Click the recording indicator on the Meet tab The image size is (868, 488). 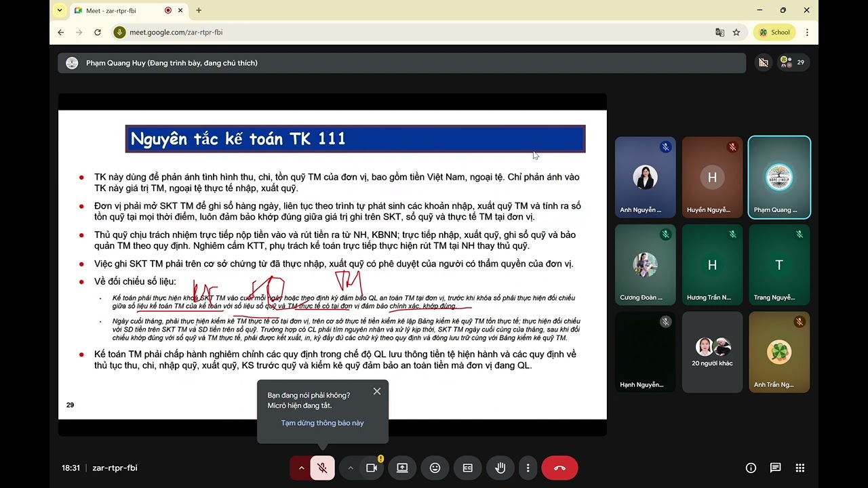pos(168,10)
